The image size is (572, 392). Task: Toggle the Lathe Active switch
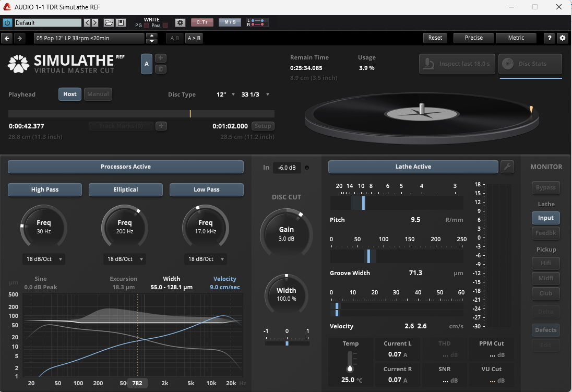click(413, 167)
